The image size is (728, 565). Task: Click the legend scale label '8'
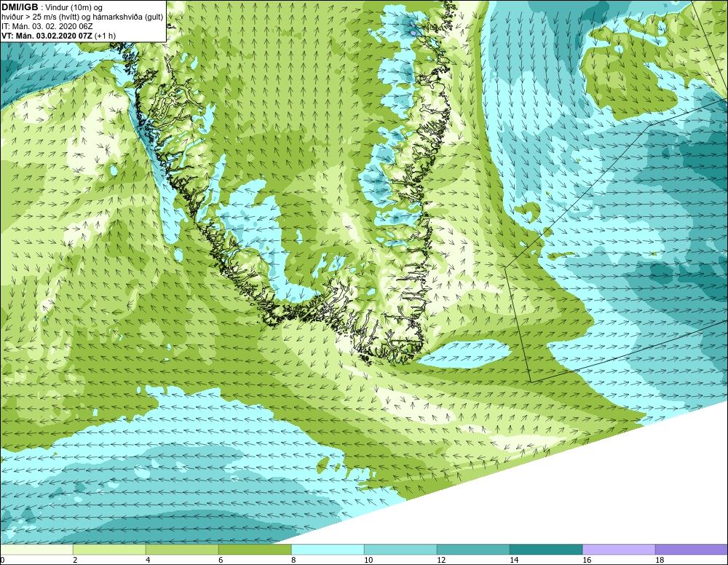(293, 560)
